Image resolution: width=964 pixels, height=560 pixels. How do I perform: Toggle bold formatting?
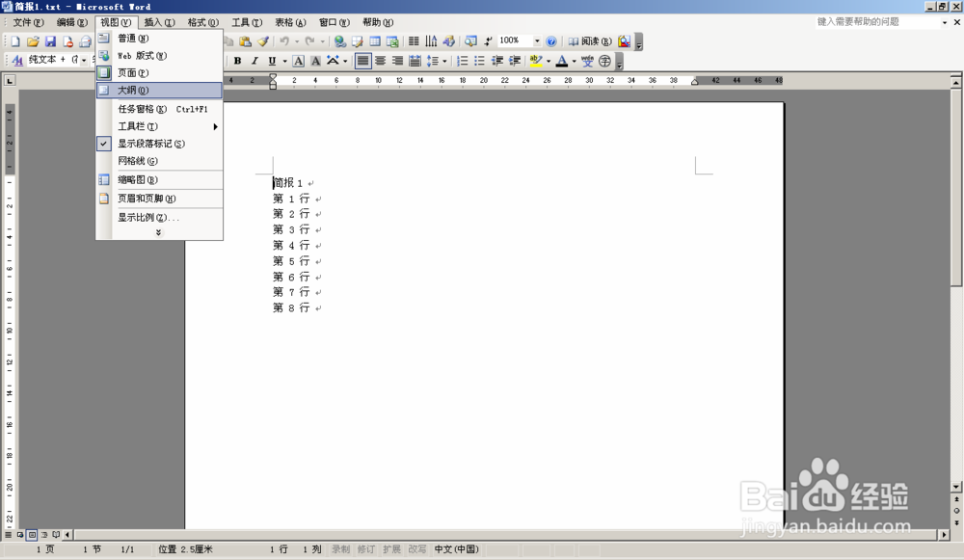click(237, 61)
